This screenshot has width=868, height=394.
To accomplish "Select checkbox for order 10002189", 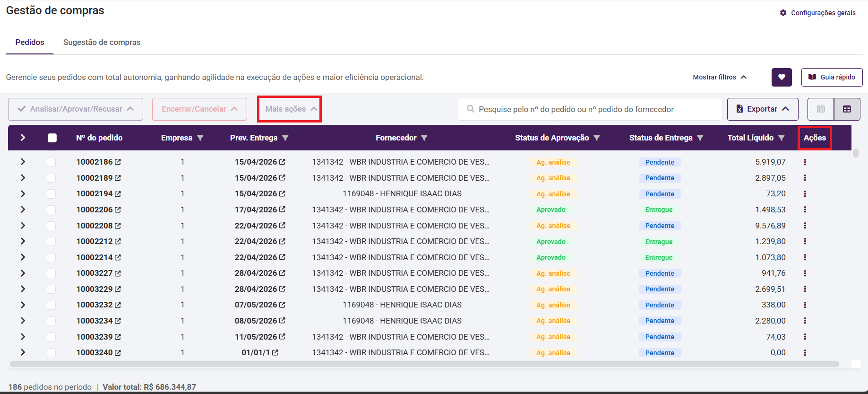I will coord(52,178).
